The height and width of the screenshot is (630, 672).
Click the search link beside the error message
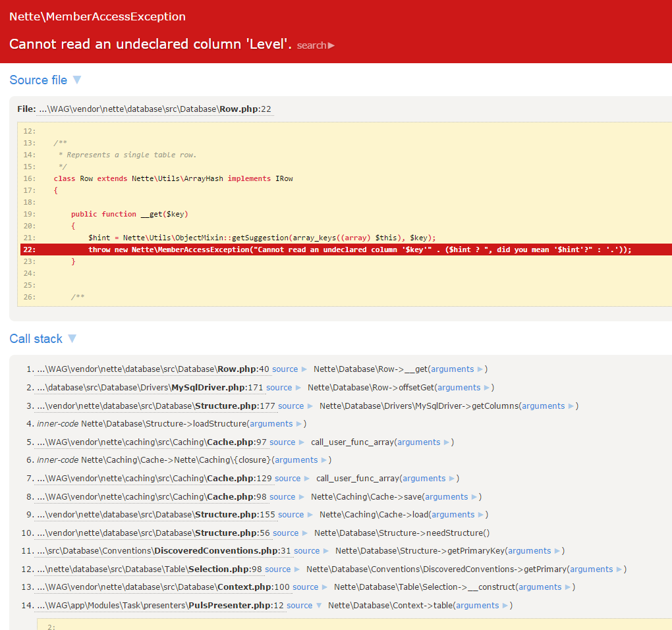coord(315,45)
